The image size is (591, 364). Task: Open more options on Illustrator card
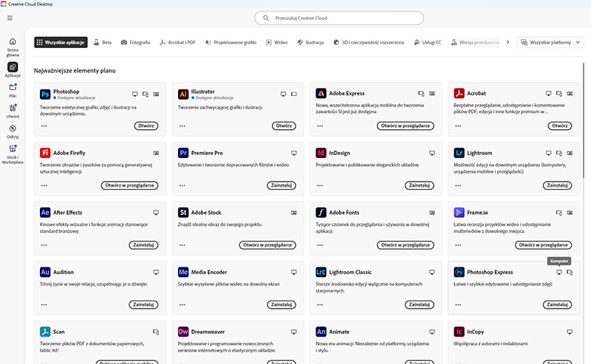[182, 126]
